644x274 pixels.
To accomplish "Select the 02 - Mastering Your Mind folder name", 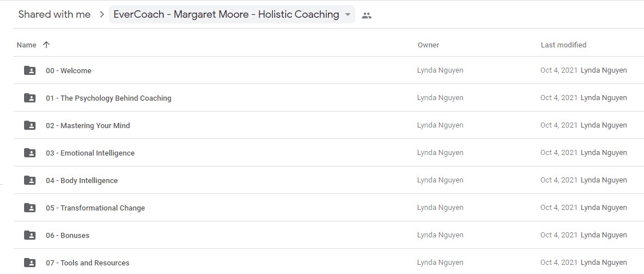I will [x=88, y=125].
